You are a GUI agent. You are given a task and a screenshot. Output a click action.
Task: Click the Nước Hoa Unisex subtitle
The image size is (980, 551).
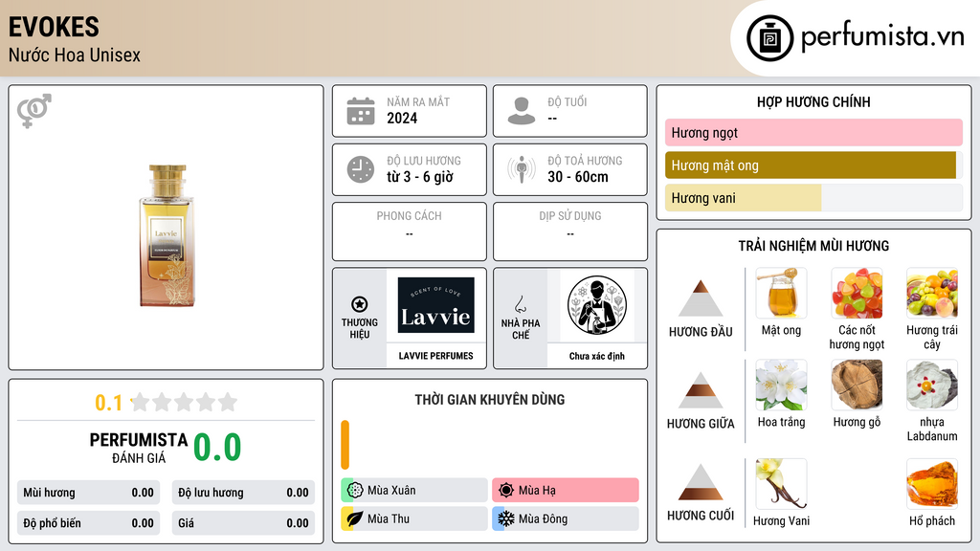75,55
